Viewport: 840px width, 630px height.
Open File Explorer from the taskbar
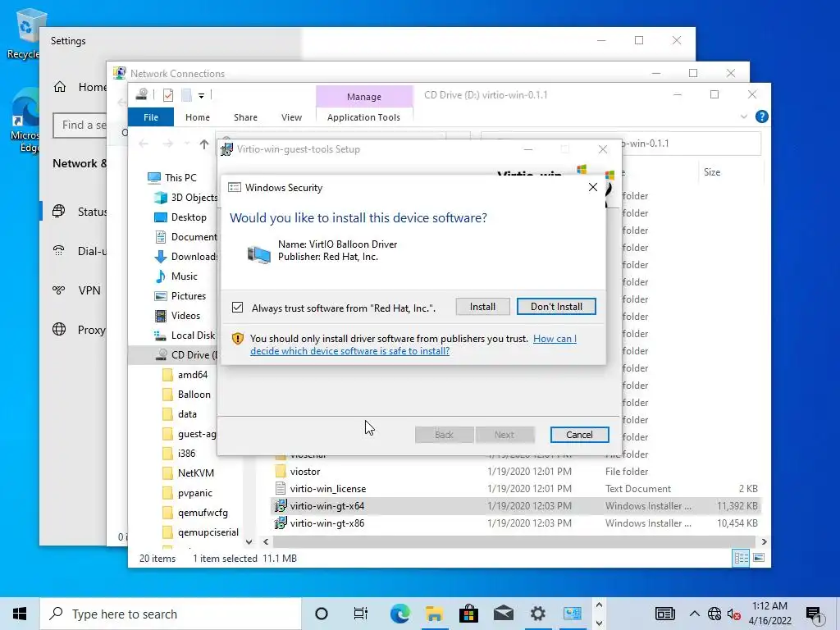click(435, 614)
